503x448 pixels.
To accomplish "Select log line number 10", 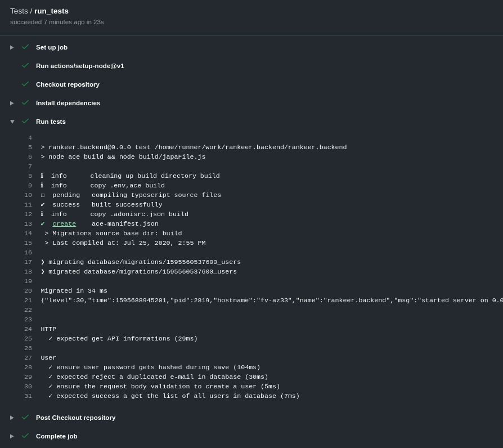I will coord(28,195).
